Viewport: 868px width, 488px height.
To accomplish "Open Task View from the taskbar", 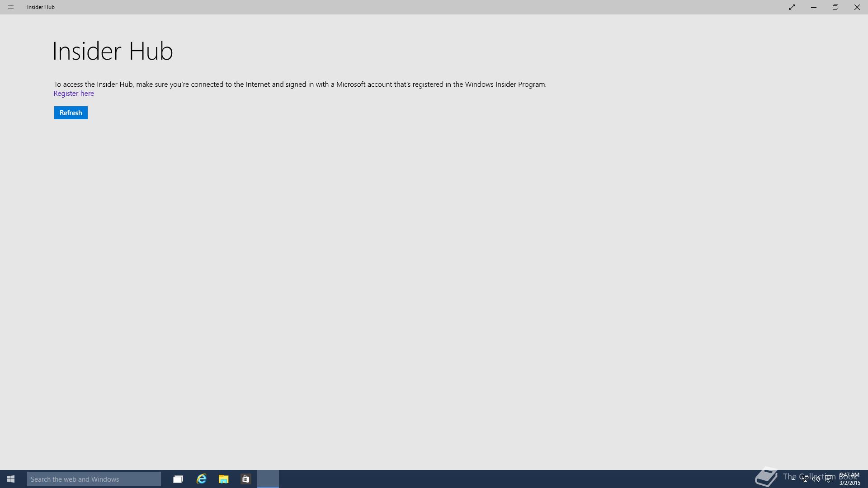I will 178,479.
